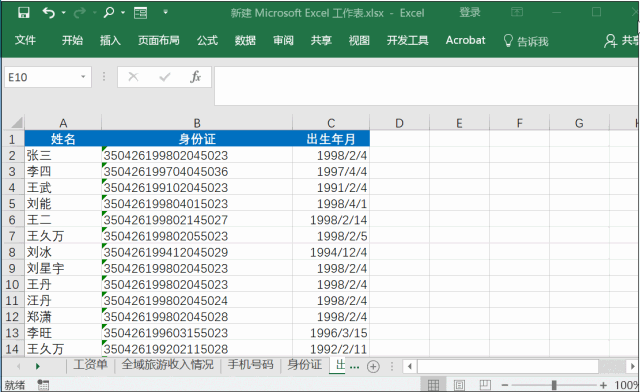Click the New Sheet plus icon

tap(373, 366)
